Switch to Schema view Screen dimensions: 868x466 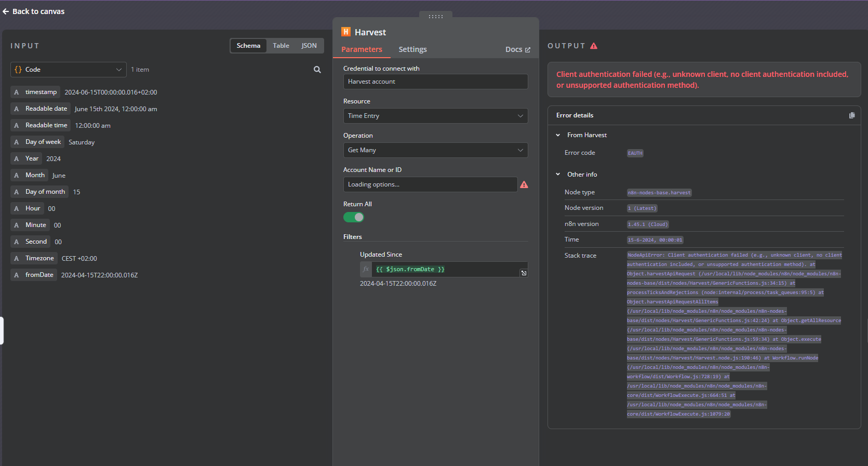[248, 46]
